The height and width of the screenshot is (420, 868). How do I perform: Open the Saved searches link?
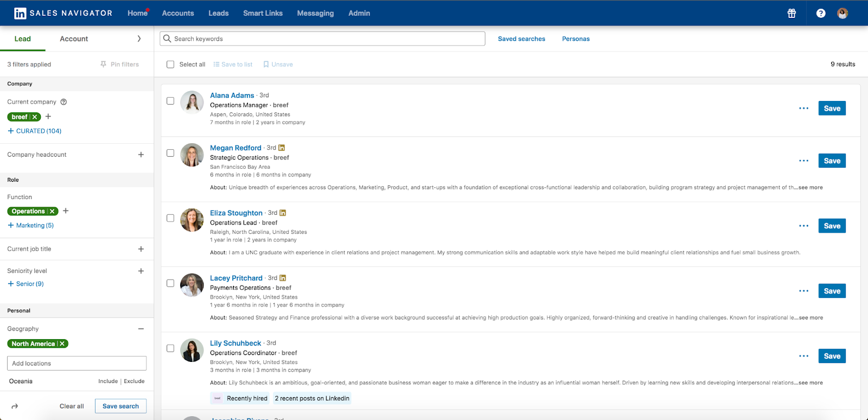[x=521, y=39]
